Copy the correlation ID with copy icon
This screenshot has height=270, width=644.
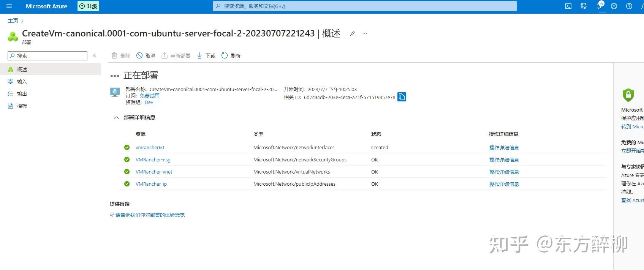coord(402,97)
